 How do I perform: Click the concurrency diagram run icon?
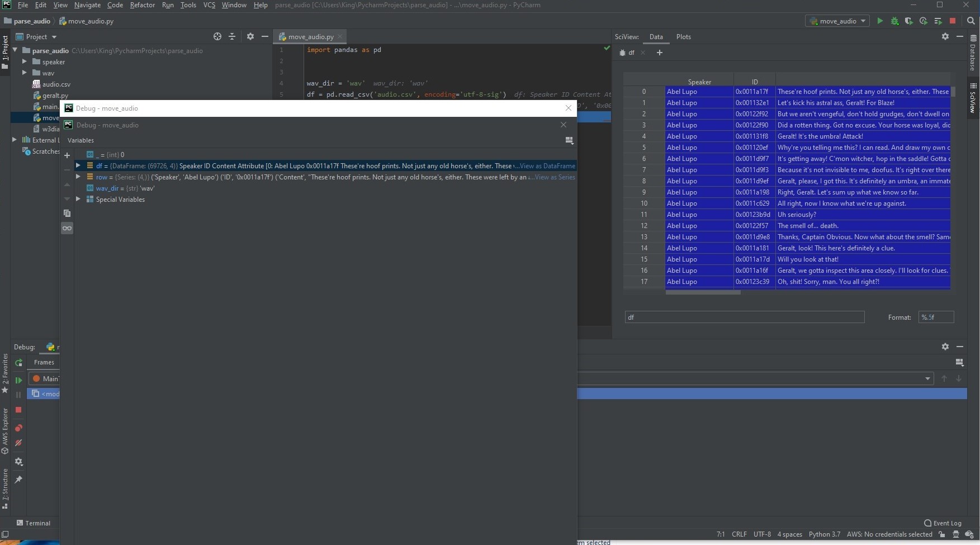(x=938, y=21)
